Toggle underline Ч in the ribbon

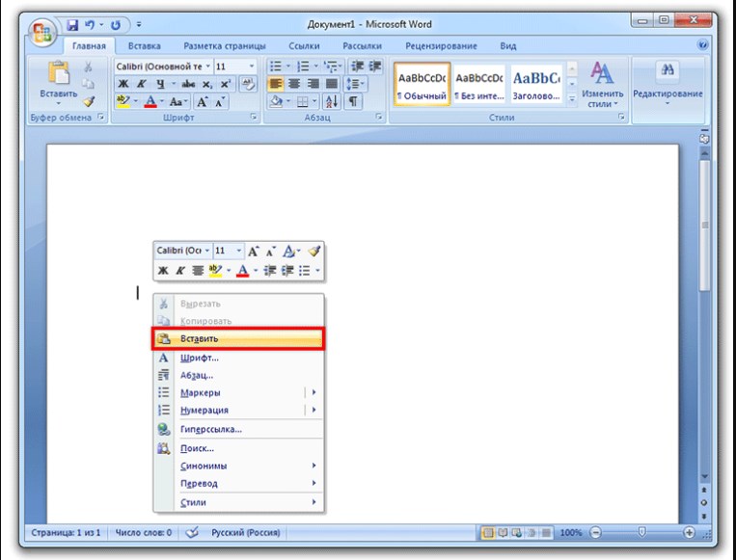(x=160, y=84)
